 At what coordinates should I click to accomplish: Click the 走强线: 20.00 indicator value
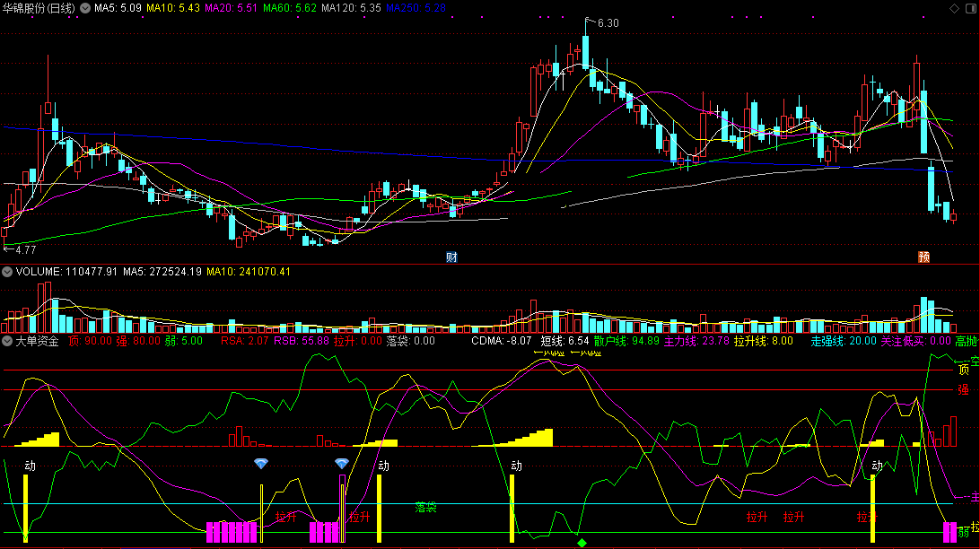[844, 341]
